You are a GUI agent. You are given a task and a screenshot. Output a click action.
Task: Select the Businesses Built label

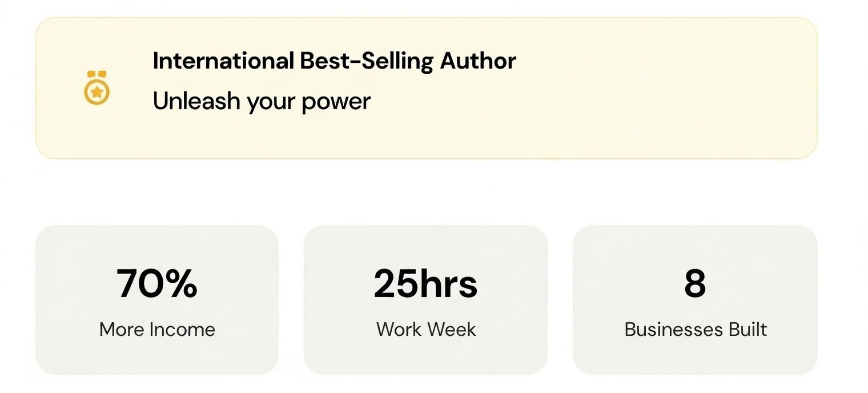tap(696, 330)
